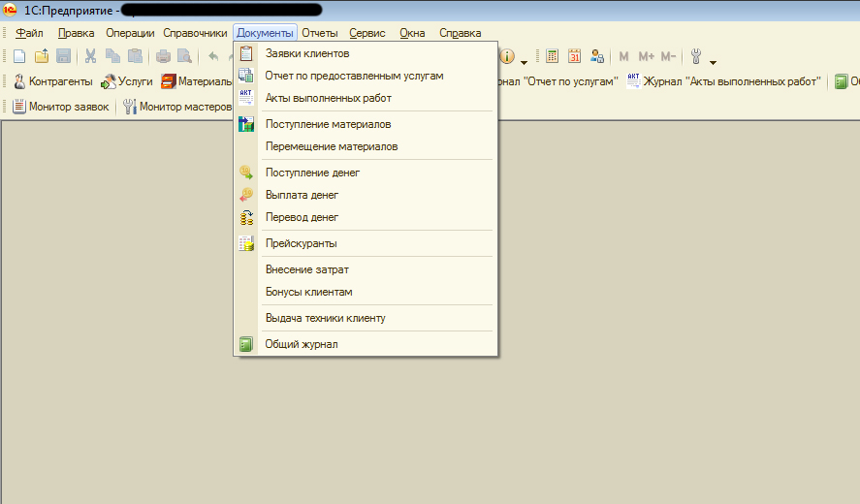Click the Open file folder icon
Viewport: 860px width, 504px height.
pos(41,56)
